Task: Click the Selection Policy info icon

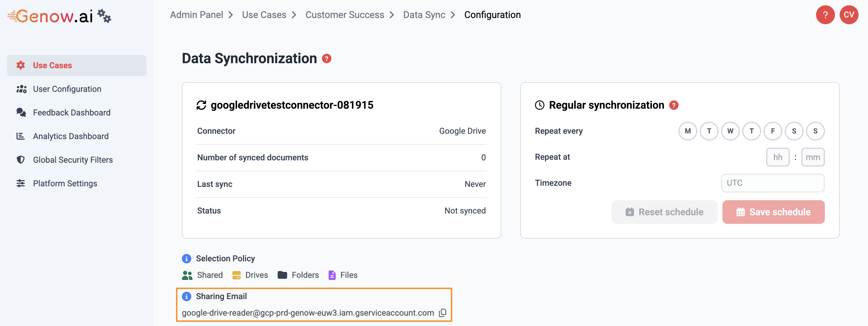Action: (186, 259)
